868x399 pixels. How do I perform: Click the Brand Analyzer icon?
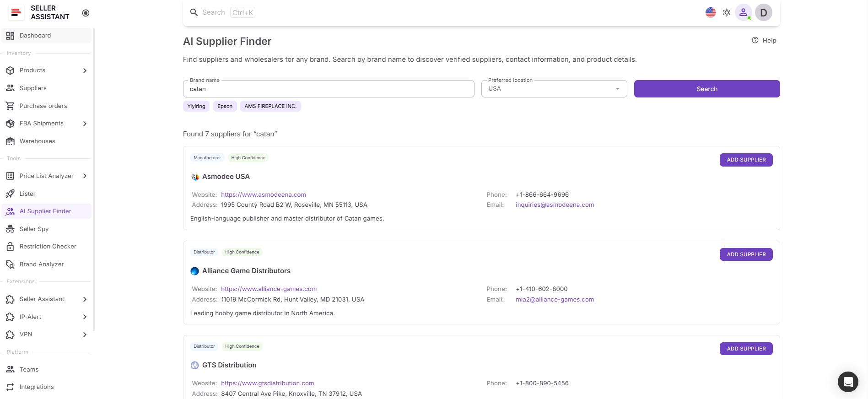click(10, 264)
